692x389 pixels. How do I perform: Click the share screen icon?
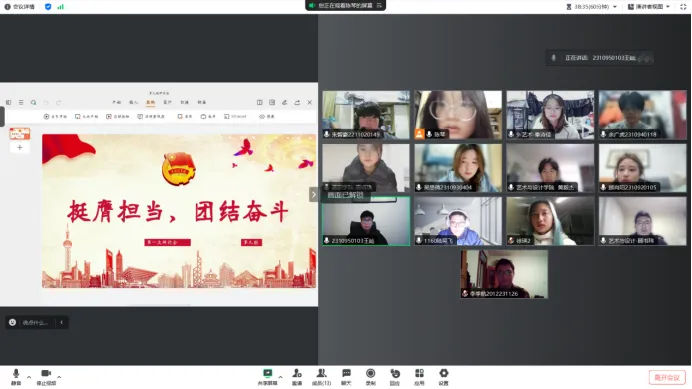(x=267, y=377)
